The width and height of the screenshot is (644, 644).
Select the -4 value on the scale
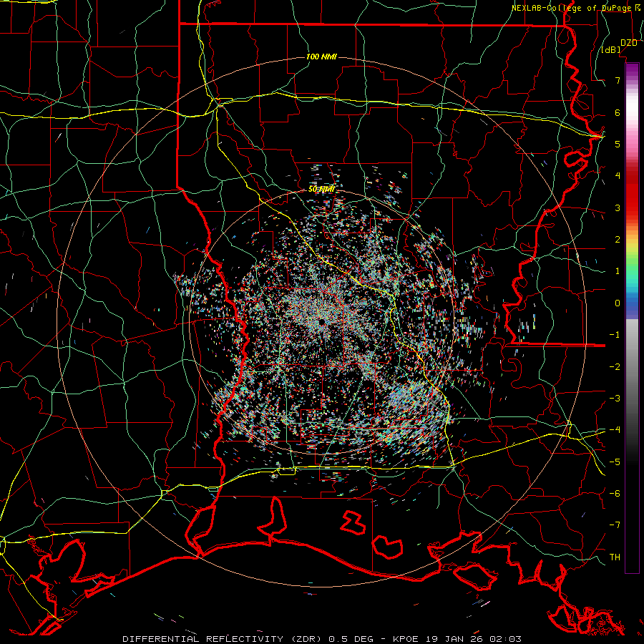pyautogui.click(x=615, y=430)
